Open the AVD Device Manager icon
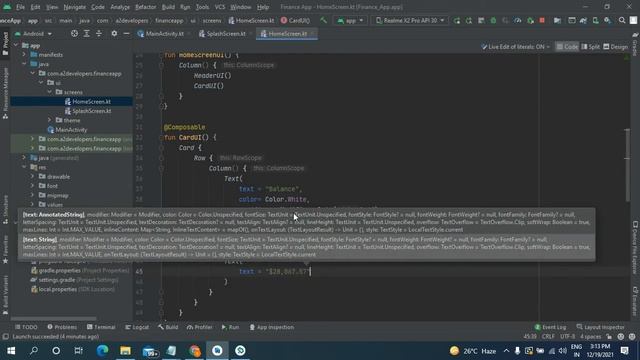Viewport: 640px width, 360px height. pos(596,20)
